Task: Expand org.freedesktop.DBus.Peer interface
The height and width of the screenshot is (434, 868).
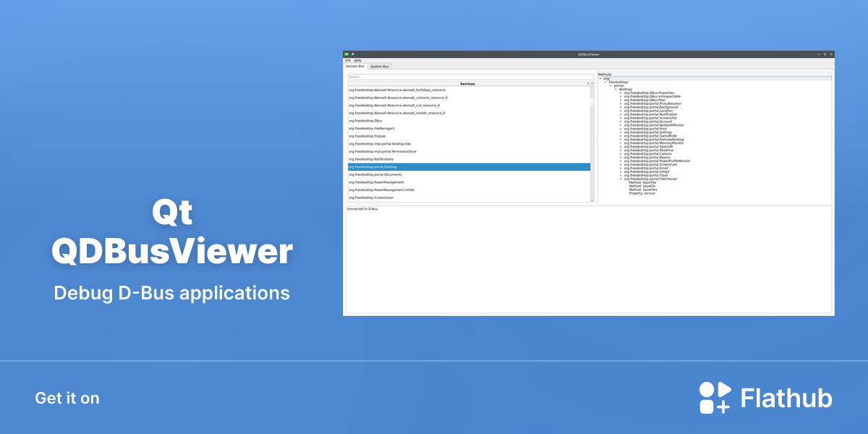Action: (x=621, y=100)
